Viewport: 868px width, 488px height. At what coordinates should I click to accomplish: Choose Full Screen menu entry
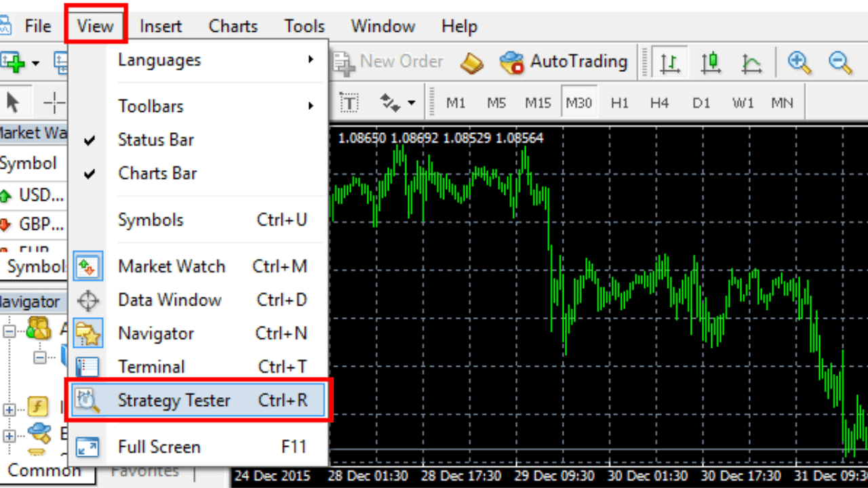coord(159,447)
